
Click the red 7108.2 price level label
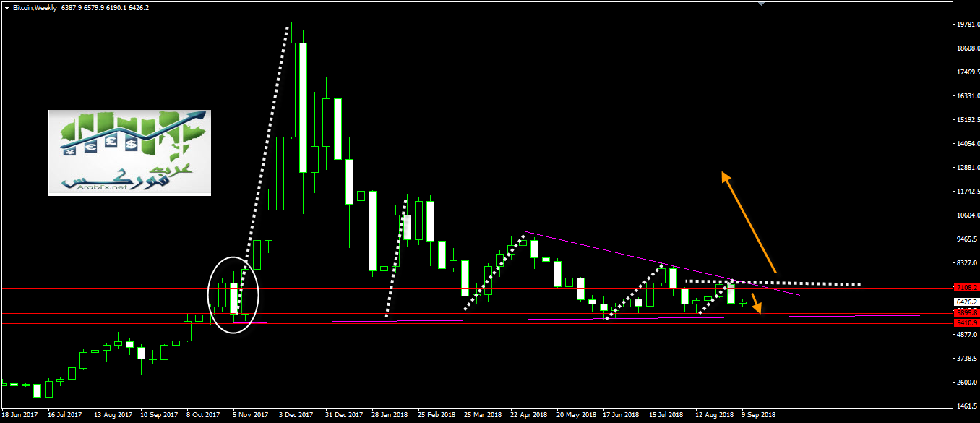coord(966,288)
